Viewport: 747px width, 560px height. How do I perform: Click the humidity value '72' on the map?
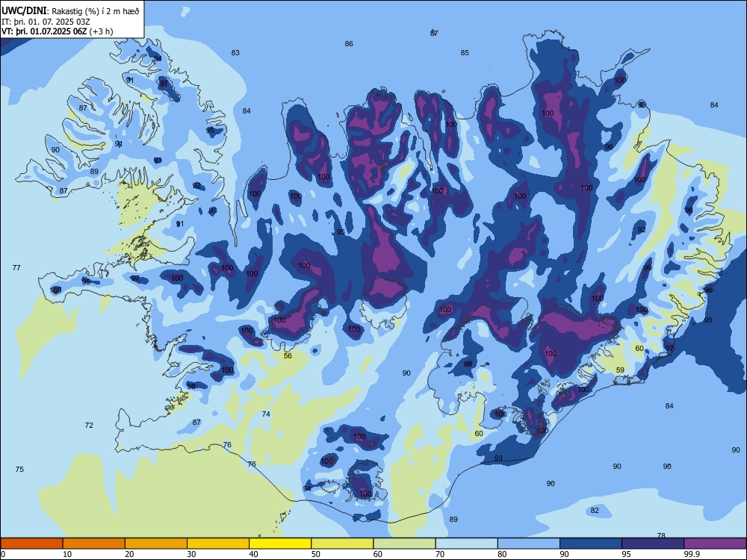pos(89,426)
